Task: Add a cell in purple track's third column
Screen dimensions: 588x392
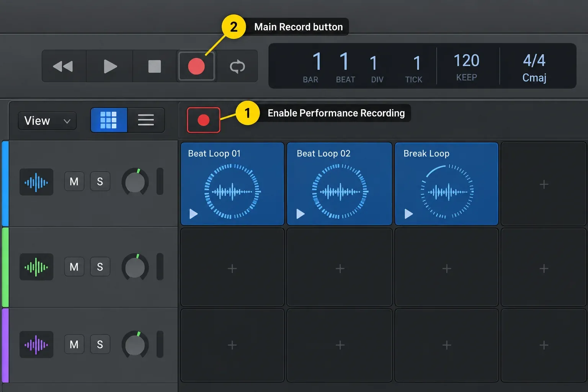Action: 446,345
